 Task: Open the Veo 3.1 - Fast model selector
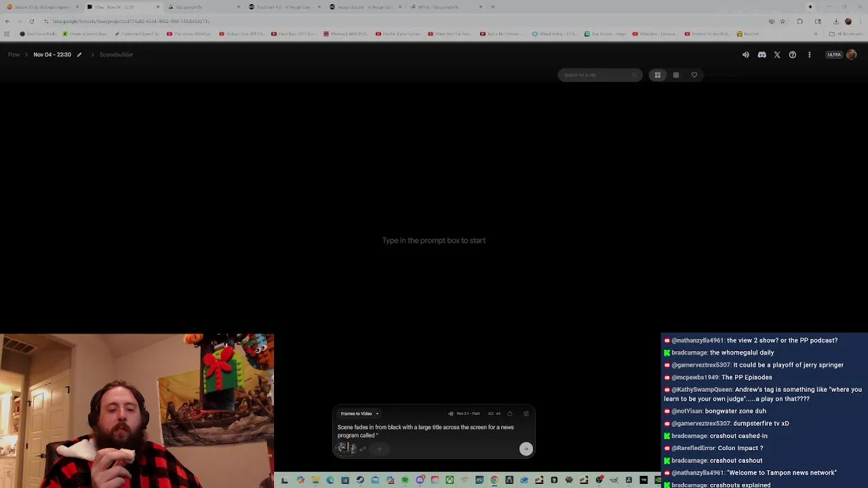[x=464, y=413]
